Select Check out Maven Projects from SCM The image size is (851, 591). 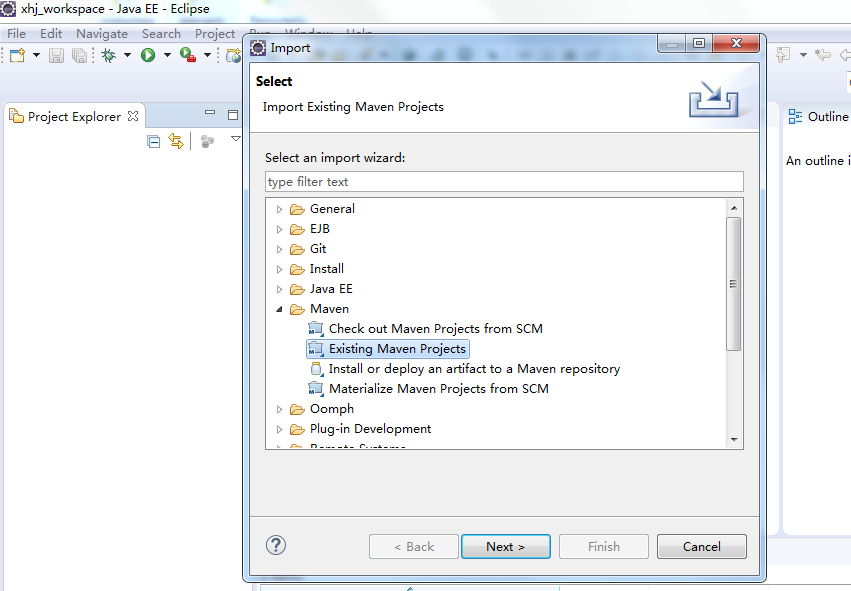point(436,329)
